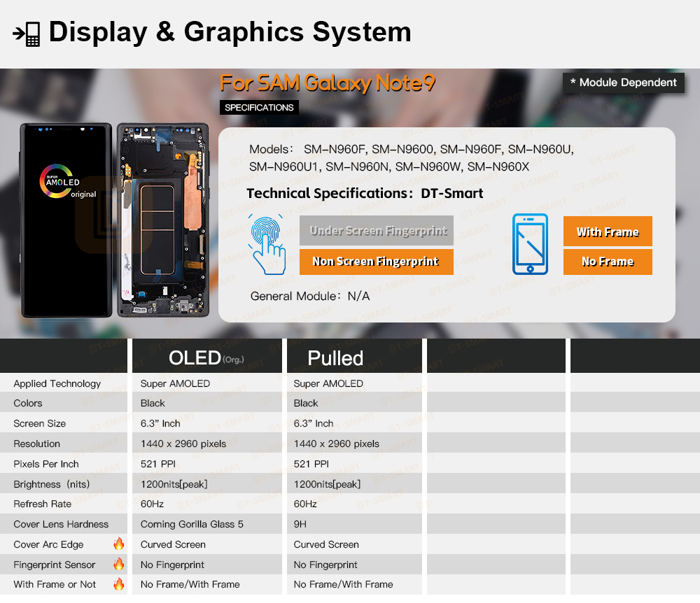Choose the No Frame option
Viewport: 700px width, 603px height.
[x=607, y=262]
